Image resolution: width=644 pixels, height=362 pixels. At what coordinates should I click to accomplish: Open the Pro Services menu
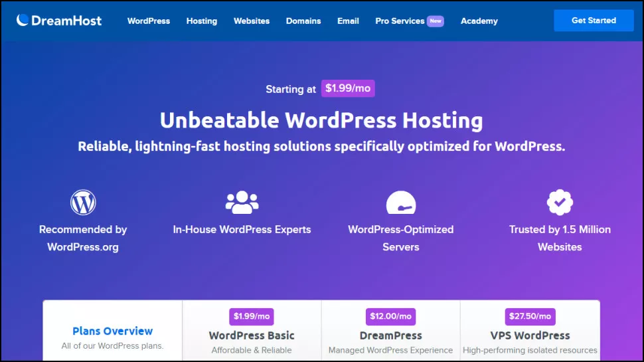click(x=400, y=21)
